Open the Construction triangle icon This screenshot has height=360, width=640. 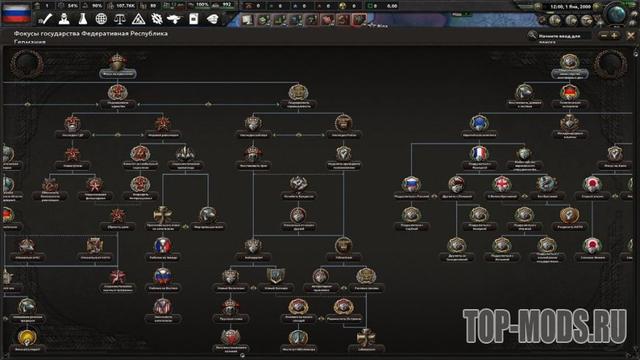(138, 19)
